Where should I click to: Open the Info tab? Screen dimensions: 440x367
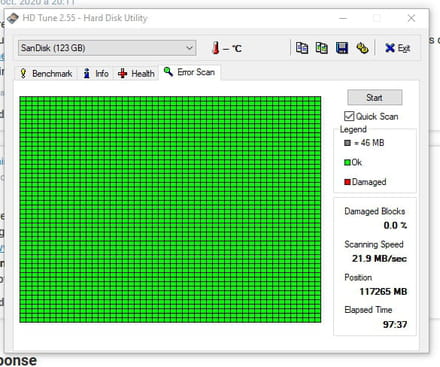(x=96, y=73)
